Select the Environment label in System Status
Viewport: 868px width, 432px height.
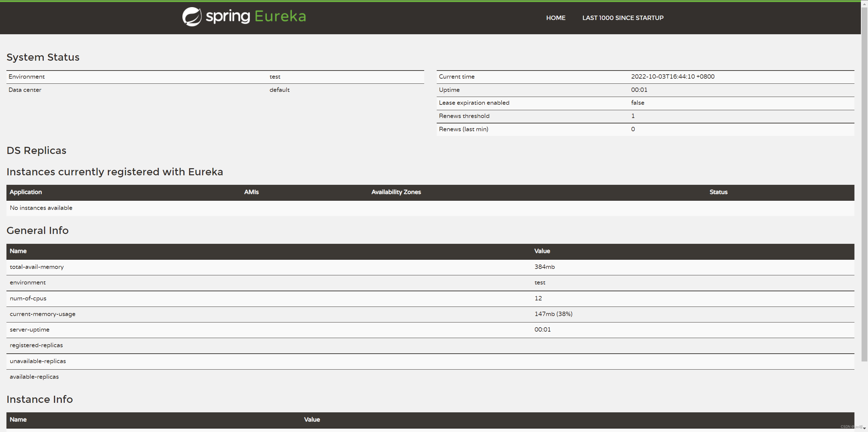[x=26, y=77]
